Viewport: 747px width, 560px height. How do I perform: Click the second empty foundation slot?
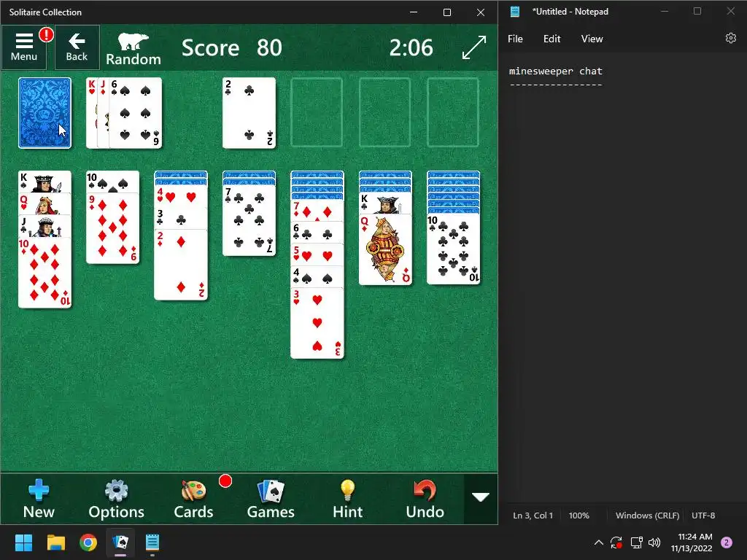pyautogui.click(x=385, y=113)
